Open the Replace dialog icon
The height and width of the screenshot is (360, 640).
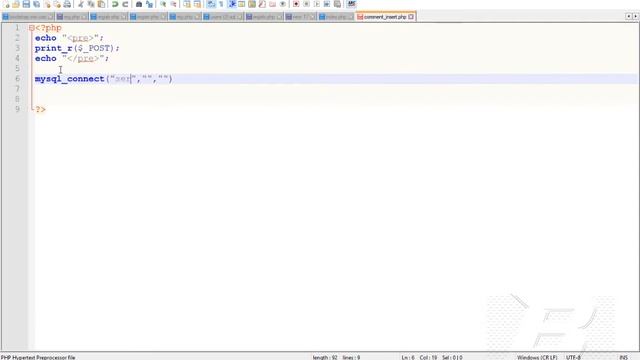149,4
